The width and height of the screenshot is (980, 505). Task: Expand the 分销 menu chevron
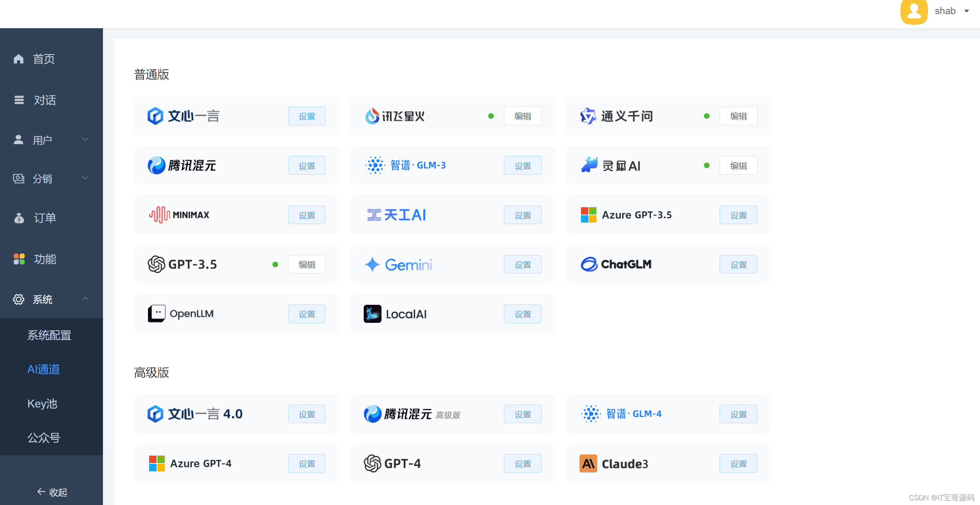click(x=85, y=178)
